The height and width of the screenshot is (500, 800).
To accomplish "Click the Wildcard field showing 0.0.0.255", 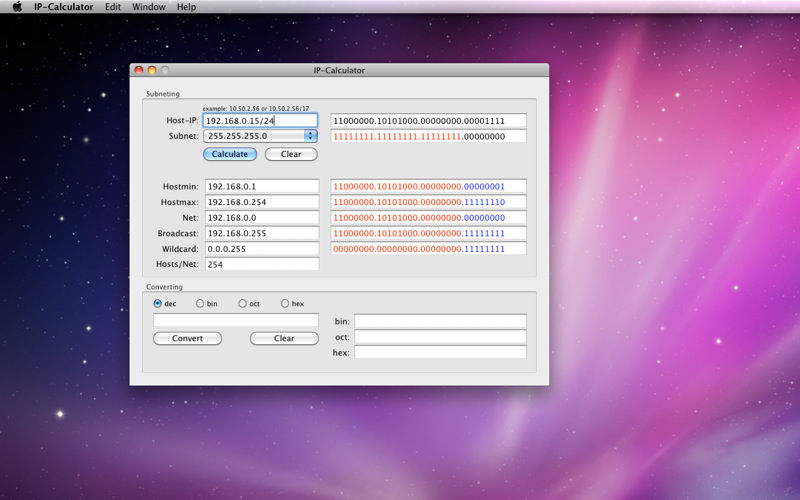I will [262, 248].
